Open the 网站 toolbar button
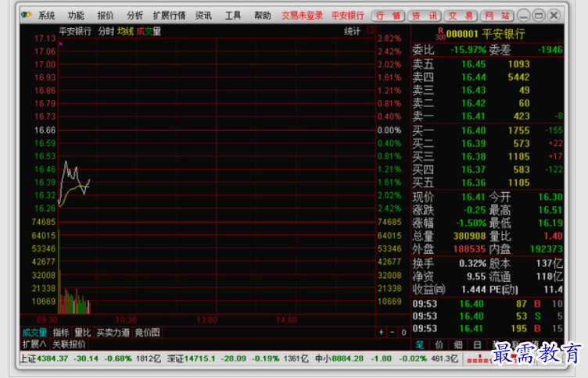This screenshot has width=588, height=378. 497,16
